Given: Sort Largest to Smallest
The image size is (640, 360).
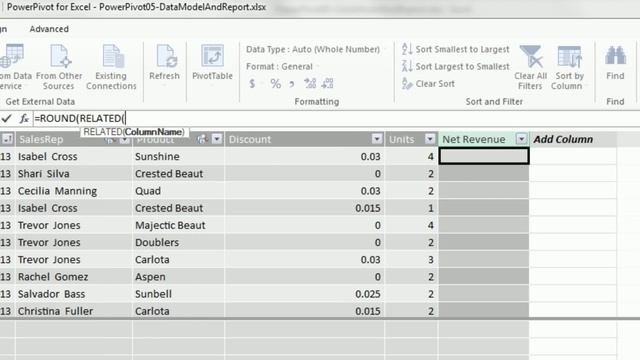Looking at the screenshot, I should pyautogui.click(x=456, y=66).
